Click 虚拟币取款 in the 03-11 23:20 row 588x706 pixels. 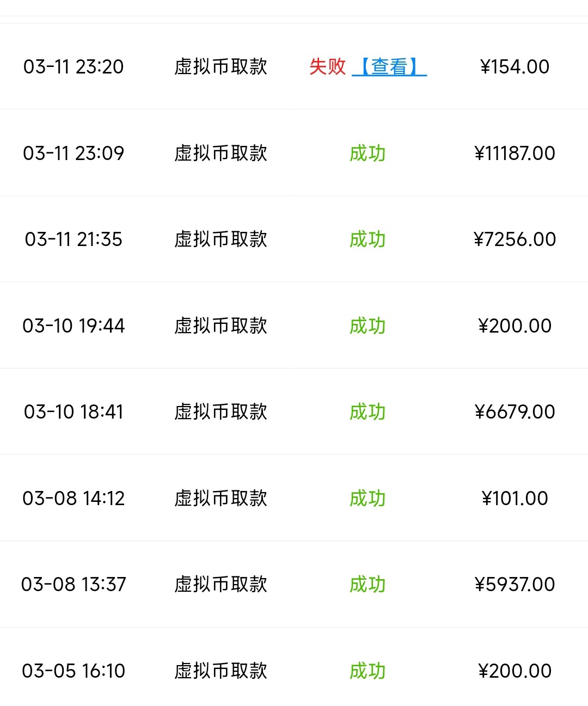[x=220, y=67]
